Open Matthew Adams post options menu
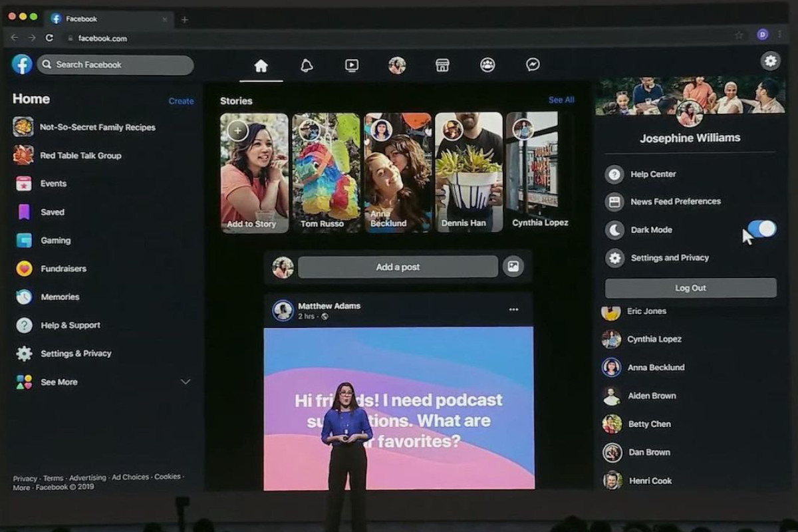 pos(513,309)
